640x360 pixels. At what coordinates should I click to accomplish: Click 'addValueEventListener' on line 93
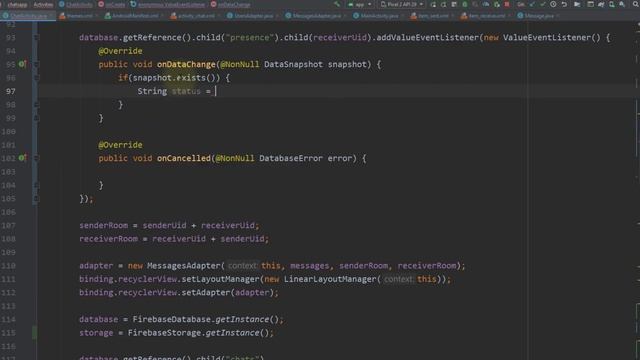(x=427, y=38)
